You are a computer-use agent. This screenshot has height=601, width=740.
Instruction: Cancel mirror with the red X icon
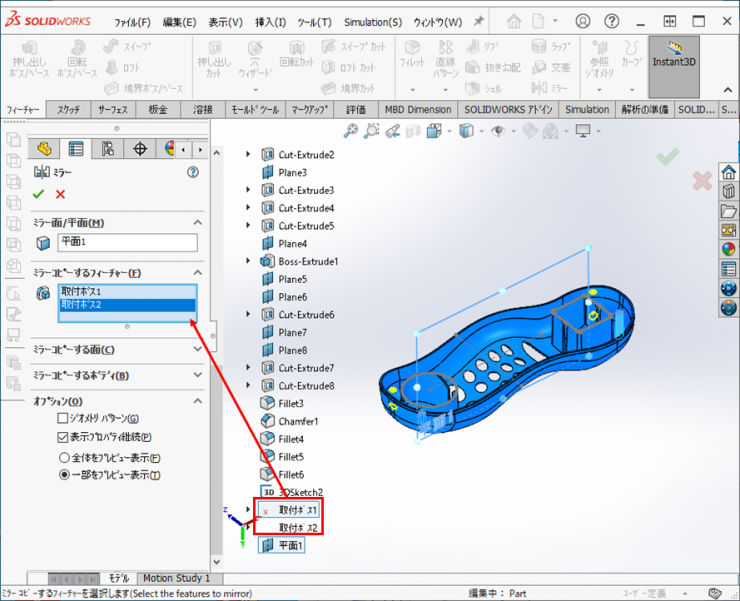pos(60,194)
